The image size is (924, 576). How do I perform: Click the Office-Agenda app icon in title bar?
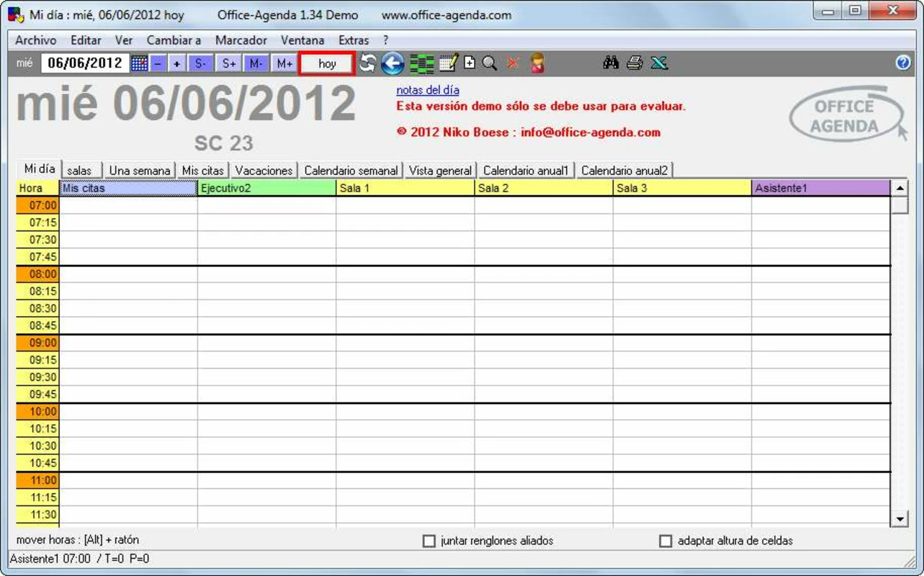coord(16,14)
